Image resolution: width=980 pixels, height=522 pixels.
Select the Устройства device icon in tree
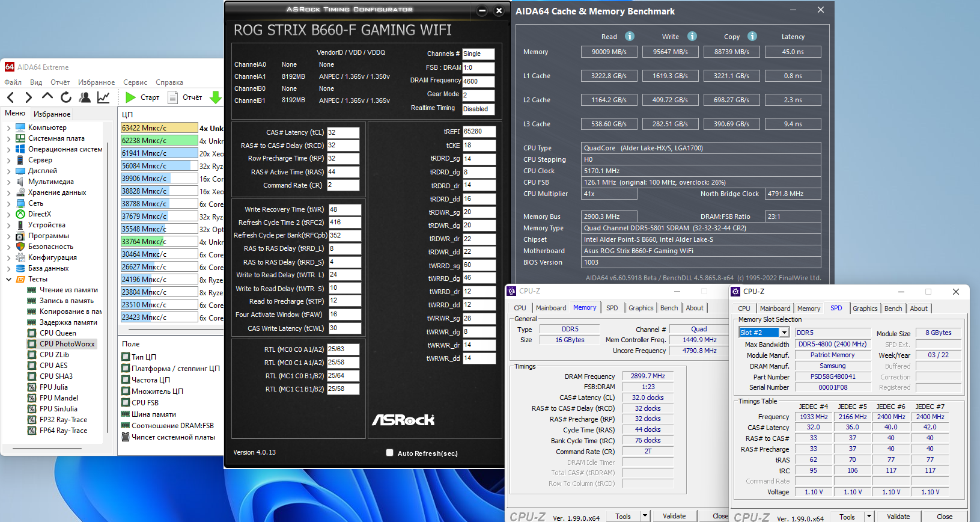click(20, 225)
